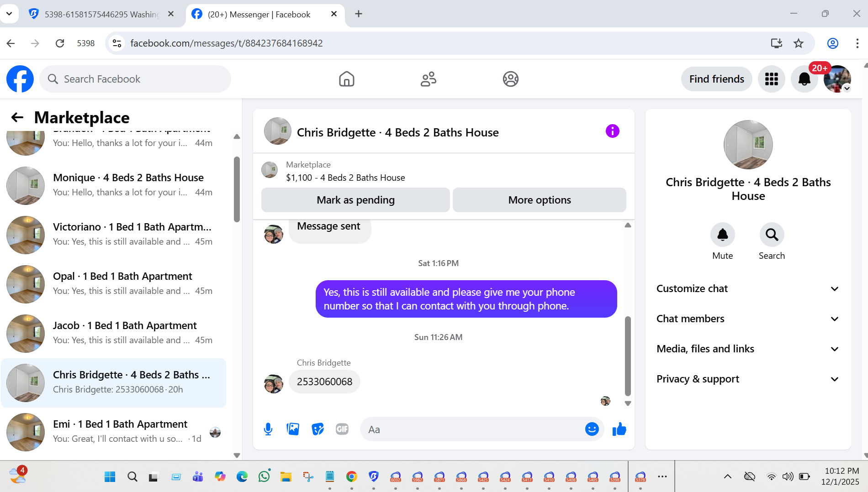This screenshot has width=868, height=492.
Task: Open the emoji picker in message box
Action: (592, 429)
